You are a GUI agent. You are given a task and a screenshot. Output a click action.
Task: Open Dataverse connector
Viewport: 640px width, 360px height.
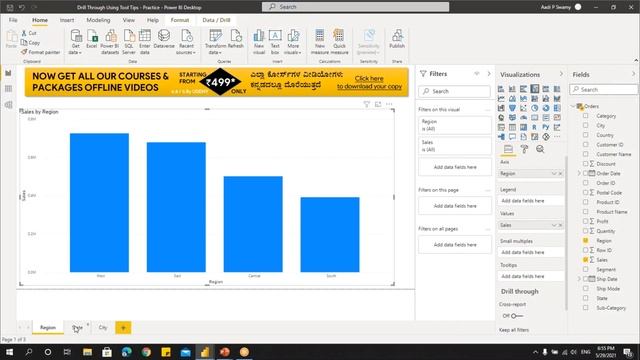[164, 39]
